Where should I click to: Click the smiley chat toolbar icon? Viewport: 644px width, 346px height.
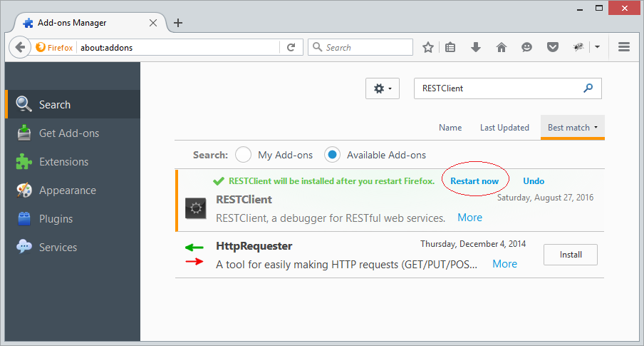pos(527,47)
